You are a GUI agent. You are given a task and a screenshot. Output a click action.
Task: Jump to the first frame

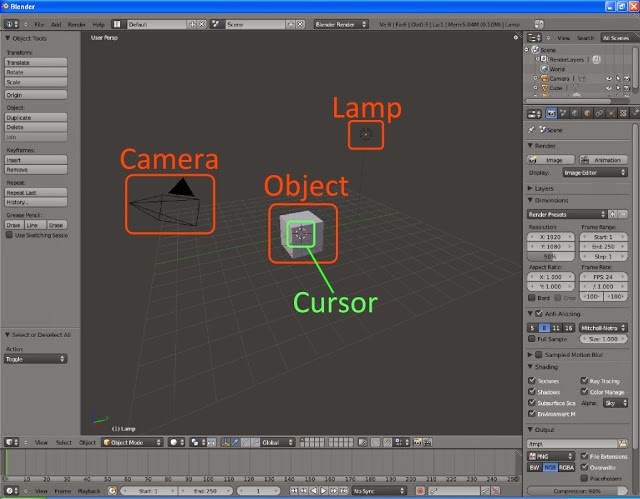click(x=294, y=491)
